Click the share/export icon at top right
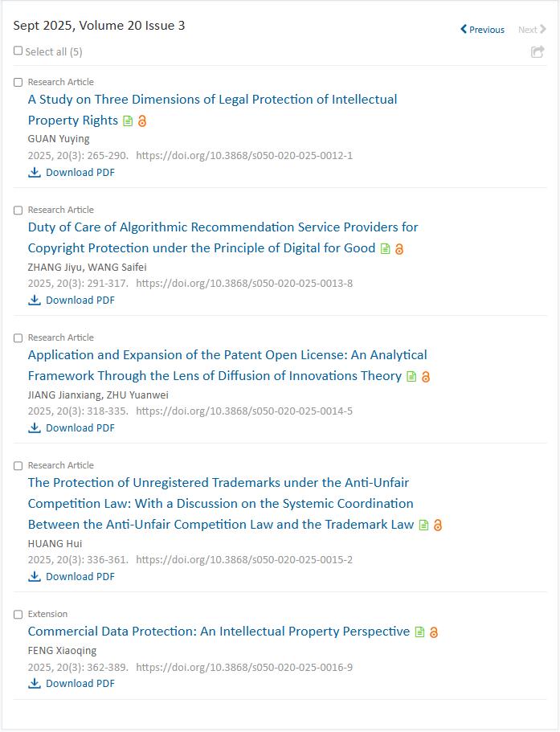This screenshot has height=732, width=560. click(x=538, y=52)
